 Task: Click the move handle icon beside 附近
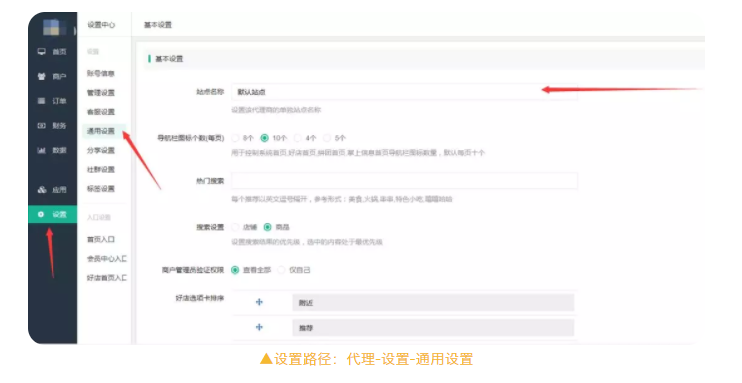[x=259, y=302]
